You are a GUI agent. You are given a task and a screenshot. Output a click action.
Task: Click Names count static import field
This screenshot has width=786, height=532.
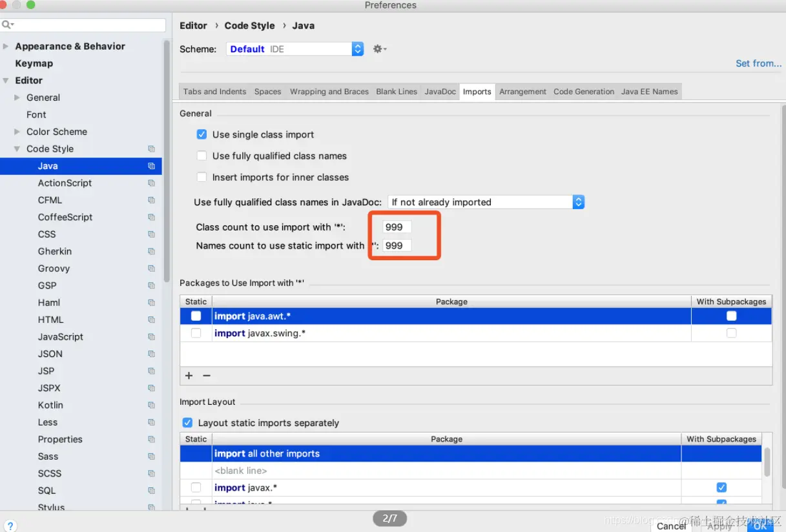[397, 245]
